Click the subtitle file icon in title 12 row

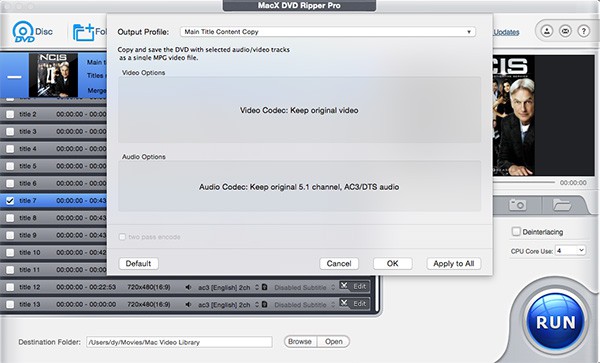coord(264,287)
